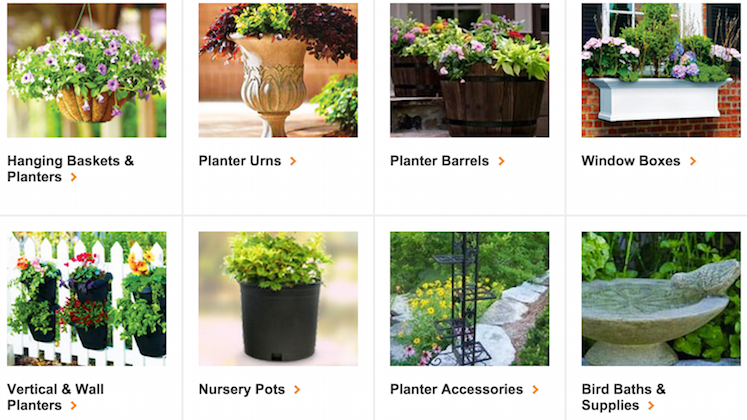The height and width of the screenshot is (420, 747).
Task: Click the chevron after Vertical & Wall Planters
Action: click(x=73, y=406)
